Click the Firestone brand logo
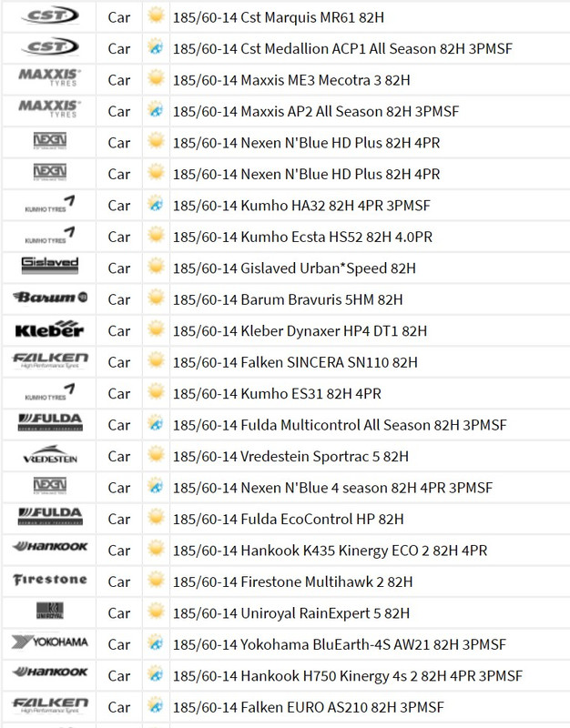The height and width of the screenshot is (728, 570). point(50,580)
